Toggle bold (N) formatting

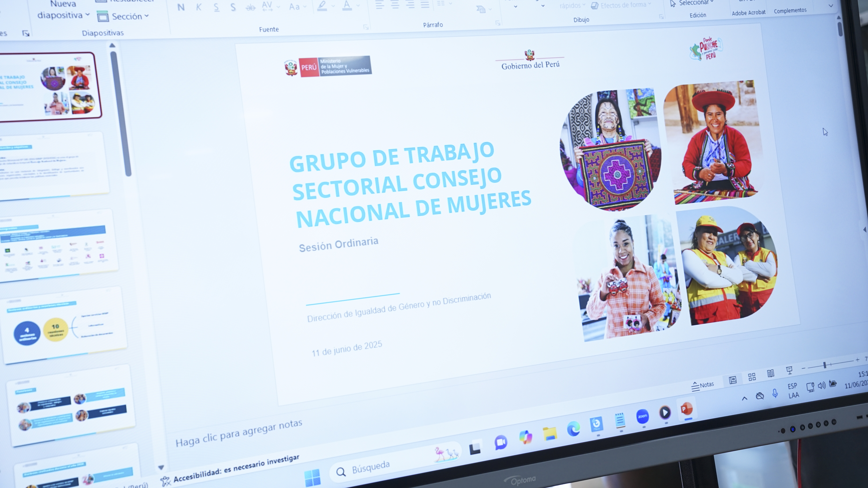181,7
